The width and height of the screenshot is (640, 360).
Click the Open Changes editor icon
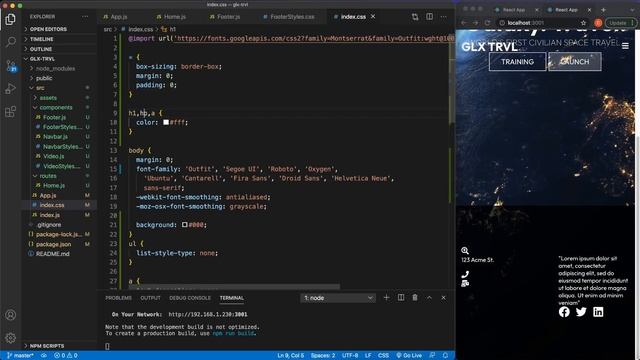[x=415, y=17]
